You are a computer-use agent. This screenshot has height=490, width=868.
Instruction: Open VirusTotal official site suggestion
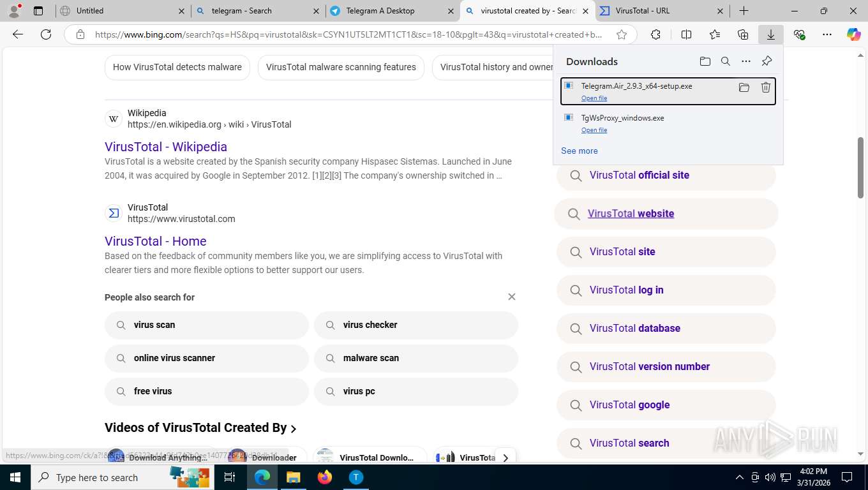coord(666,175)
